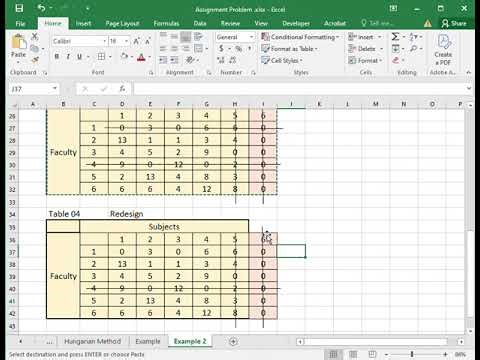Click the Increase Indent icon
Image resolution: width=480 pixels, height=360 pixels.
[x=174, y=60]
